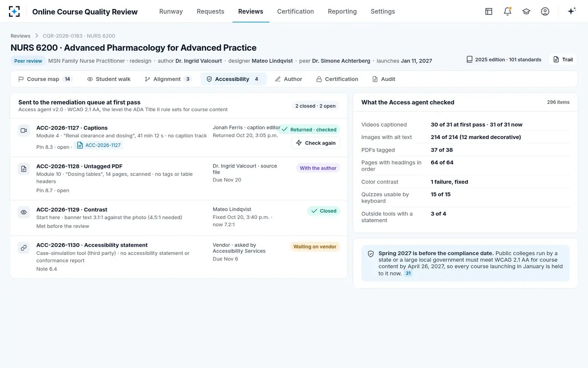The width and height of the screenshot is (588, 368).
Task: Open ACC-2026-1128 · Untagged PDF title
Action: point(79,166)
